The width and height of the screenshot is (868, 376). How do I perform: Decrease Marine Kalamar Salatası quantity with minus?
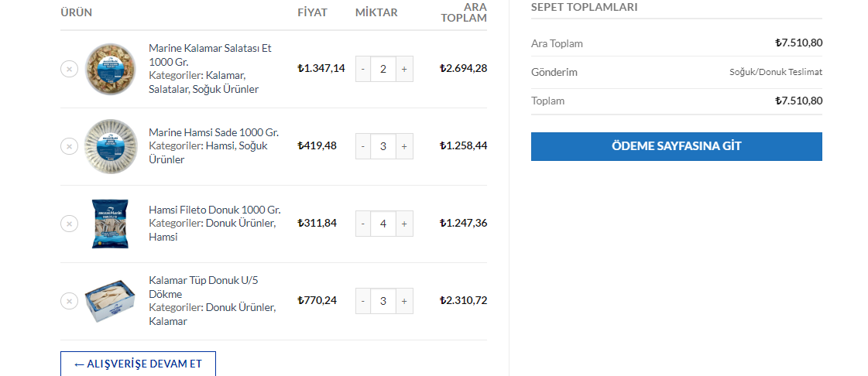(363, 69)
